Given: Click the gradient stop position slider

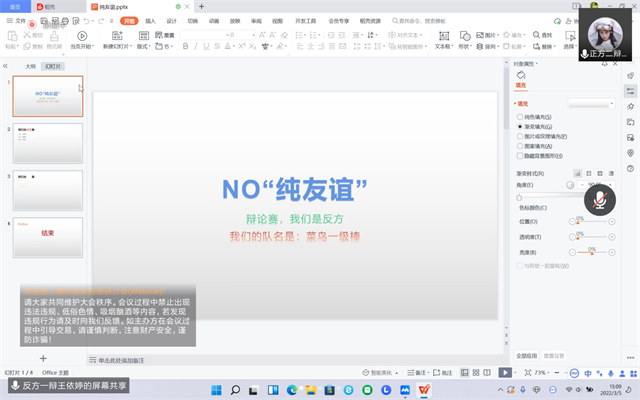Looking at the screenshot, I should tap(592, 222).
